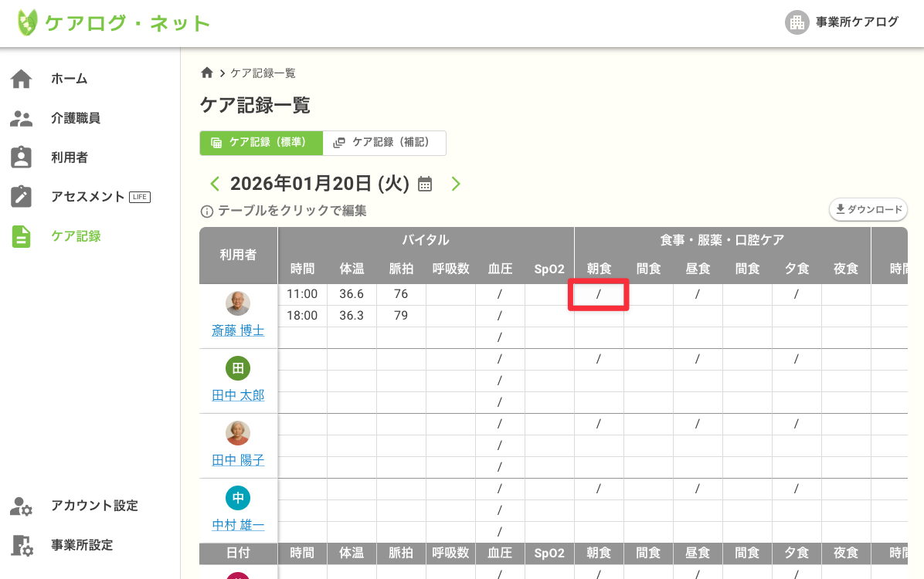
Task: Open the calendar date picker icon
Action: (x=425, y=184)
